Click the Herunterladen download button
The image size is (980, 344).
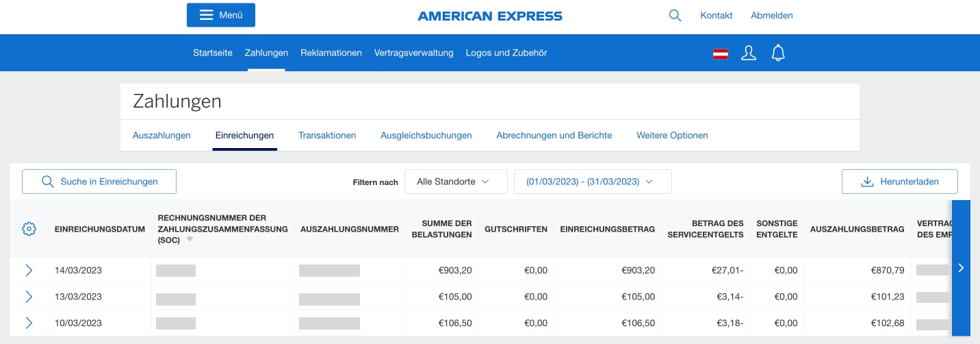899,182
